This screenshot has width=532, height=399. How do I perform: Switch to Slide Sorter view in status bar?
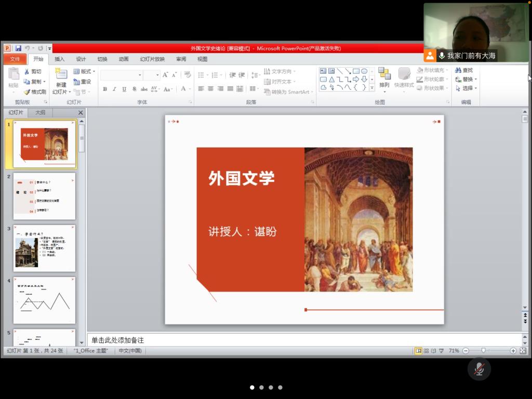point(426,351)
